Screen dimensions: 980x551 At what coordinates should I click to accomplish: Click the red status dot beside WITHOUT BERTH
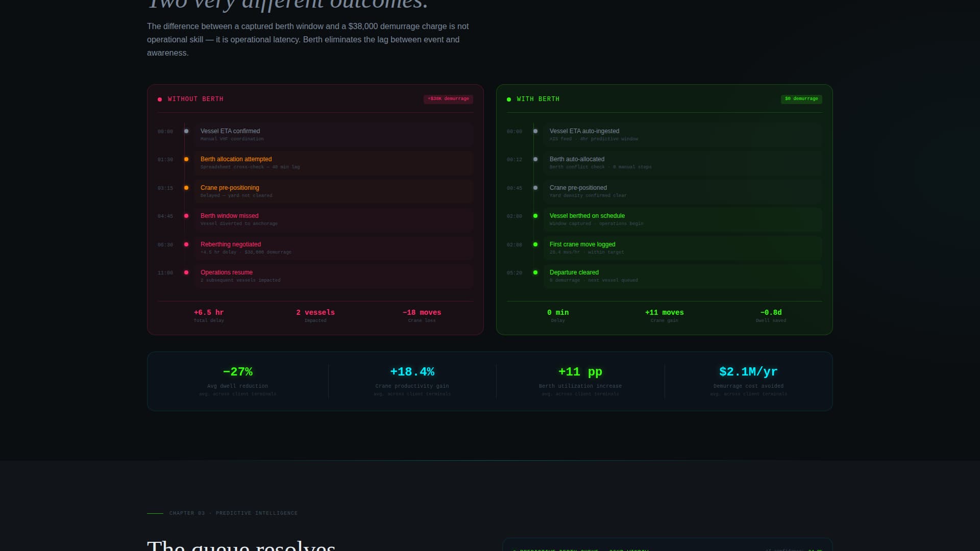(160, 99)
